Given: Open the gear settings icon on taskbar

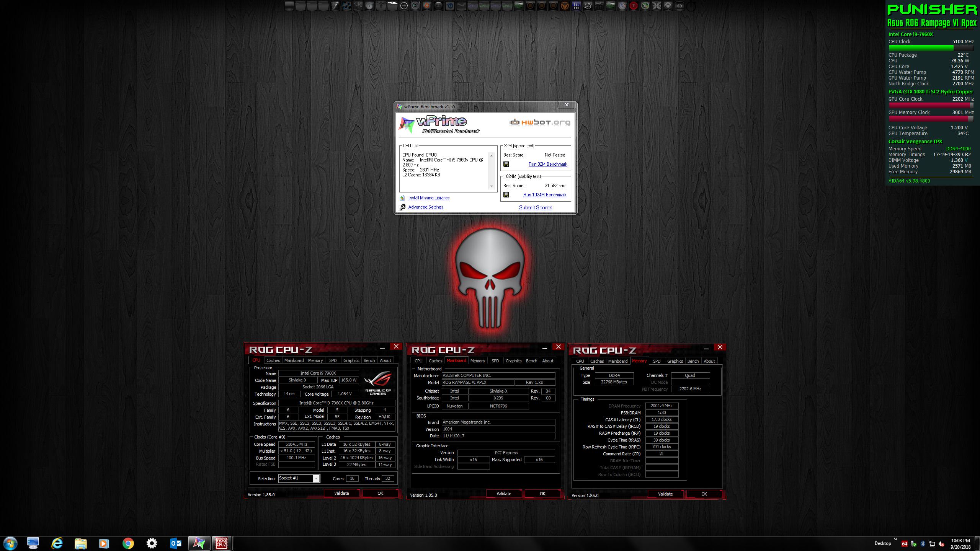Looking at the screenshot, I should (x=152, y=543).
